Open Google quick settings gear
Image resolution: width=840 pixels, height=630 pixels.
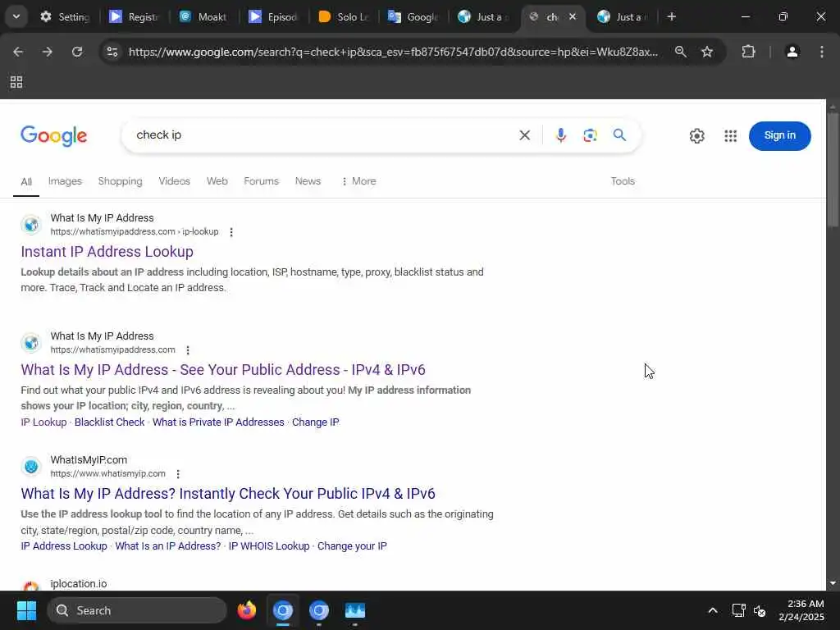pos(696,136)
